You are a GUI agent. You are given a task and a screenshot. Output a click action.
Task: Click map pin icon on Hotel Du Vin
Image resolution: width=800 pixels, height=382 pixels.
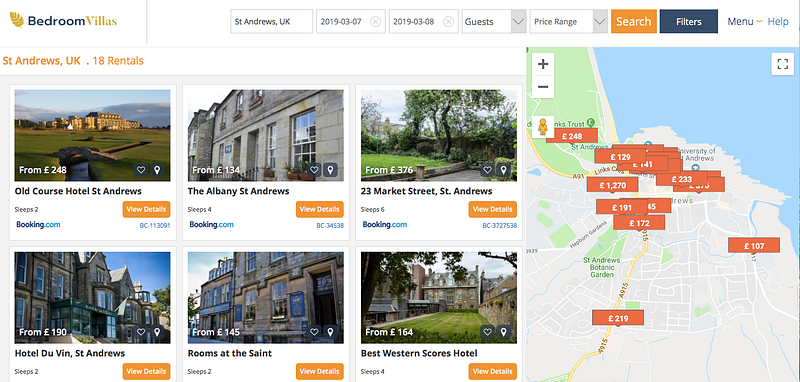click(157, 332)
